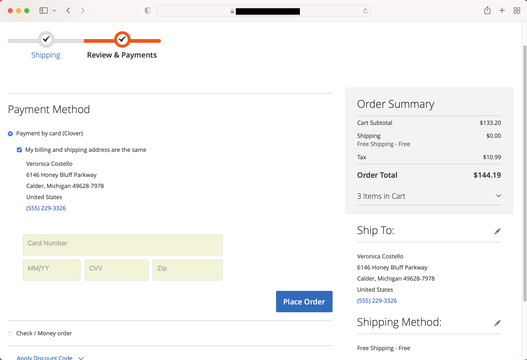Click billing phone (555) 229-3326 link
The width and height of the screenshot is (527, 360).
(46, 208)
